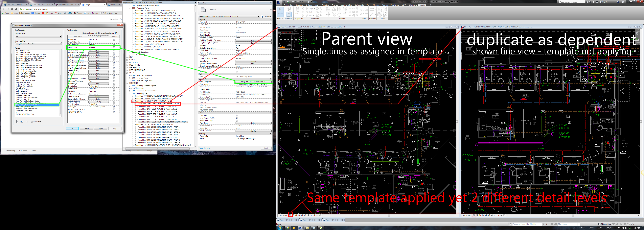Click the View Template value button in Properties

pos(253,82)
